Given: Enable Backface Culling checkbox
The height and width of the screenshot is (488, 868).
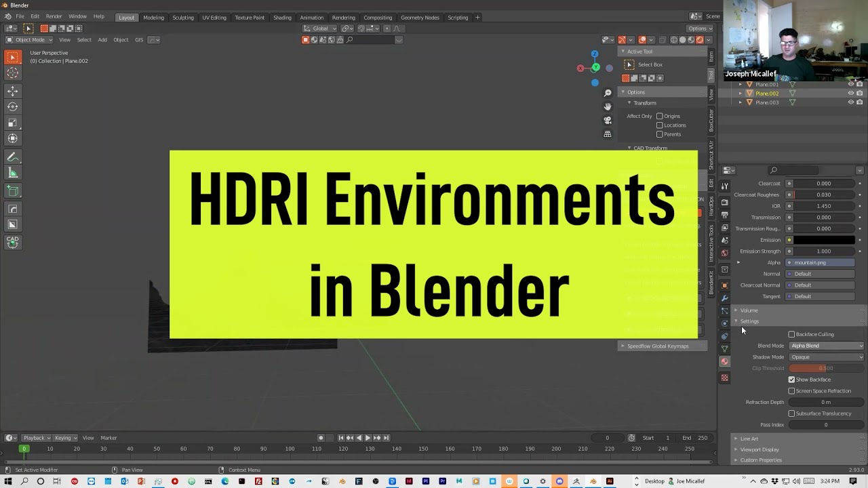Looking at the screenshot, I should [x=791, y=334].
